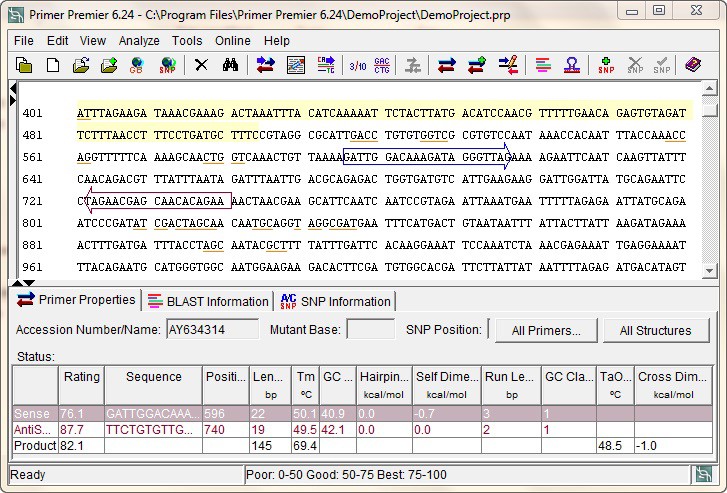Click the Run Le... column header
The image size is (727, 493).
511,385
